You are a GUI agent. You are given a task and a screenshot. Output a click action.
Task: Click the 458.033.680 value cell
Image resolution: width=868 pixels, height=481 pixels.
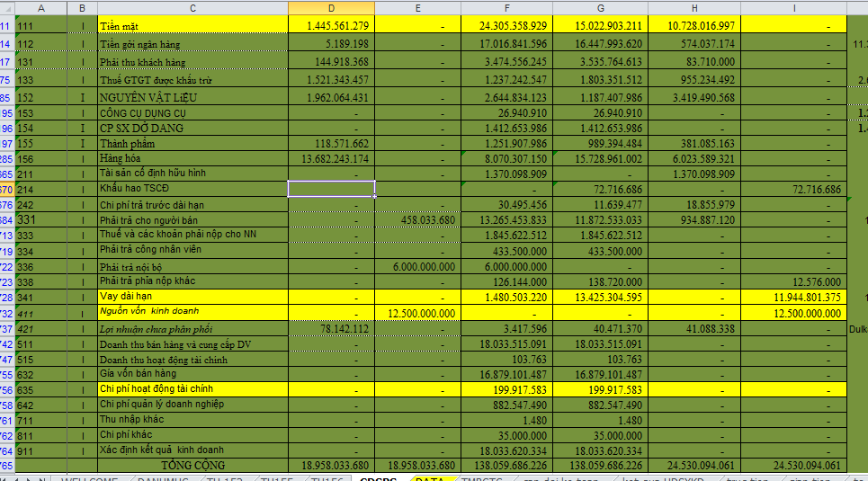(x=418, y=220)
